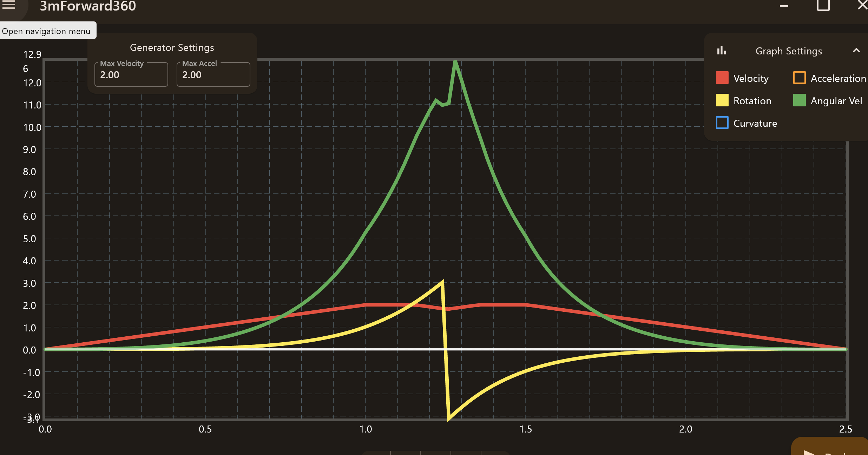The width and height of the screenshot is (868, 455).
Task: Click the bar chart icon beside Graph Settings
Action: coord(722,51)
